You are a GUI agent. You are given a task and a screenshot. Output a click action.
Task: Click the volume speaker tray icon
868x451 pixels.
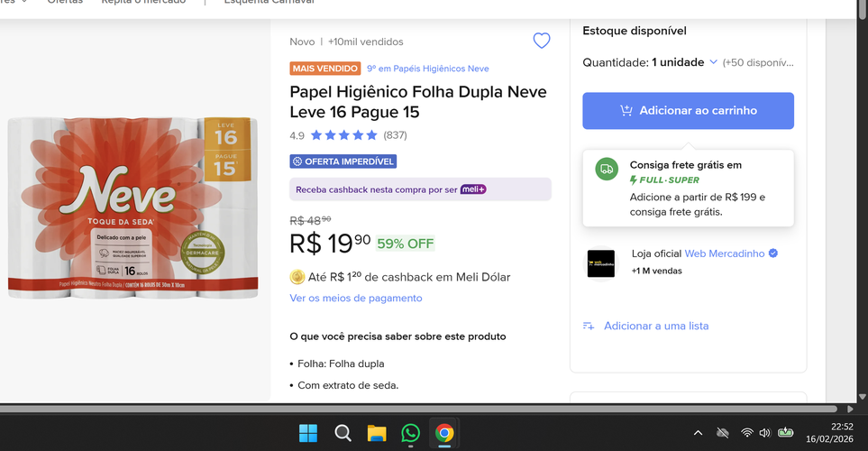764,433
